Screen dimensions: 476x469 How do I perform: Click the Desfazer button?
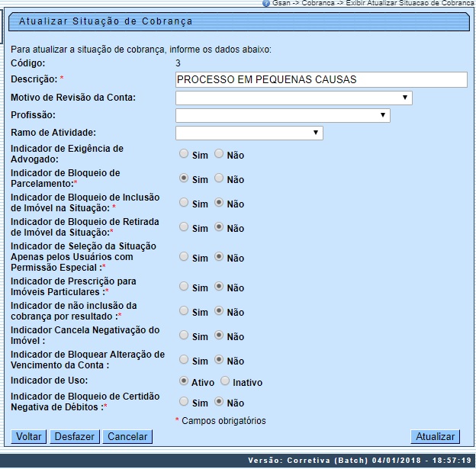pyautogui.click(x=75, y=436)
